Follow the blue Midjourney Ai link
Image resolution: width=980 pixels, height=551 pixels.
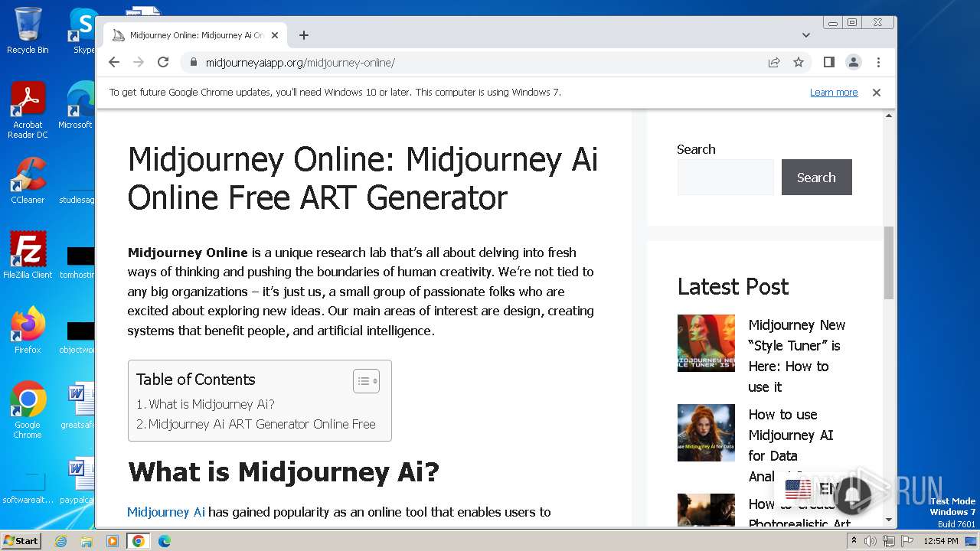166,512
